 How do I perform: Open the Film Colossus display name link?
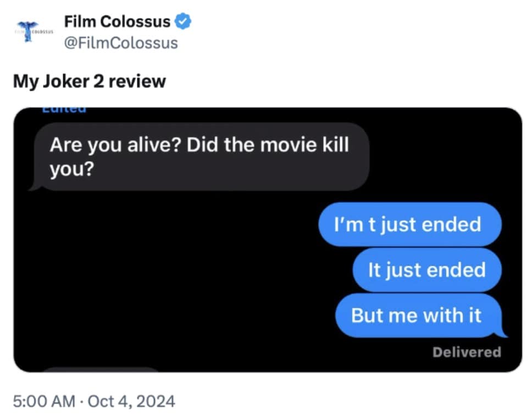pos(117,21)
